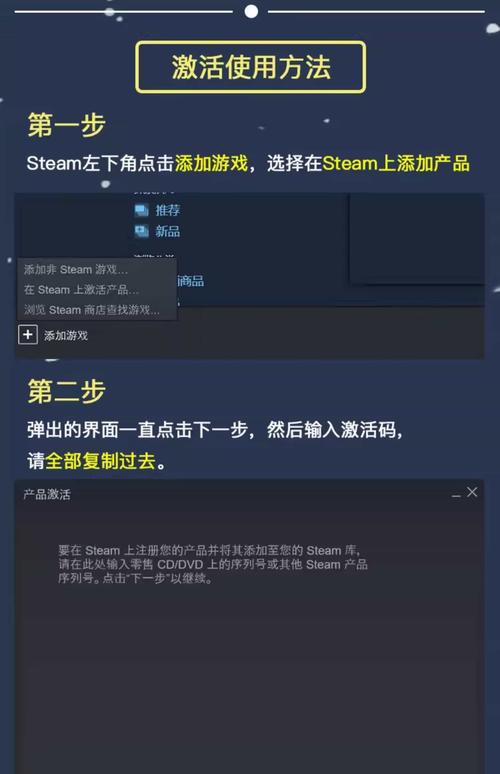Minimize the 产品激活 window
Image resolution: width=500 pixels, height=774 pixels.
[456, 493]
